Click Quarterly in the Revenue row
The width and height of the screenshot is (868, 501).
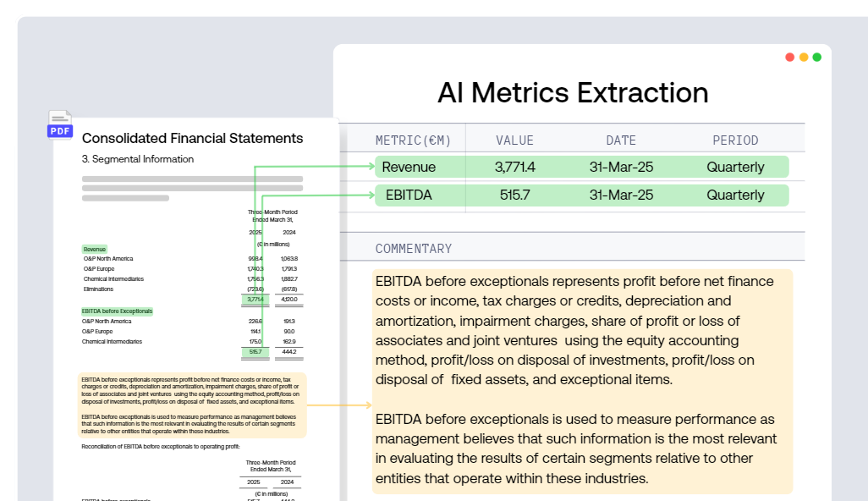click(x=735, y=168)
